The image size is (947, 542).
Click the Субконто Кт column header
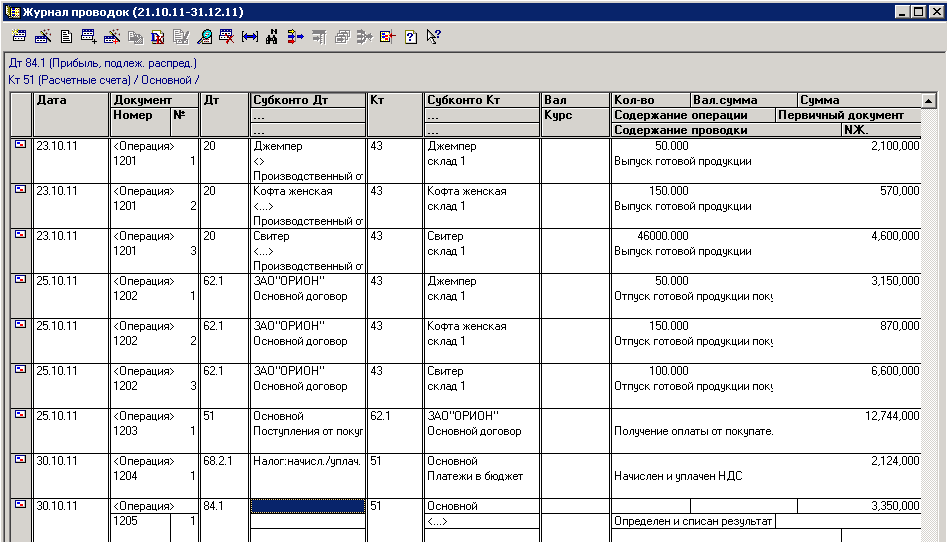(481, 100)
